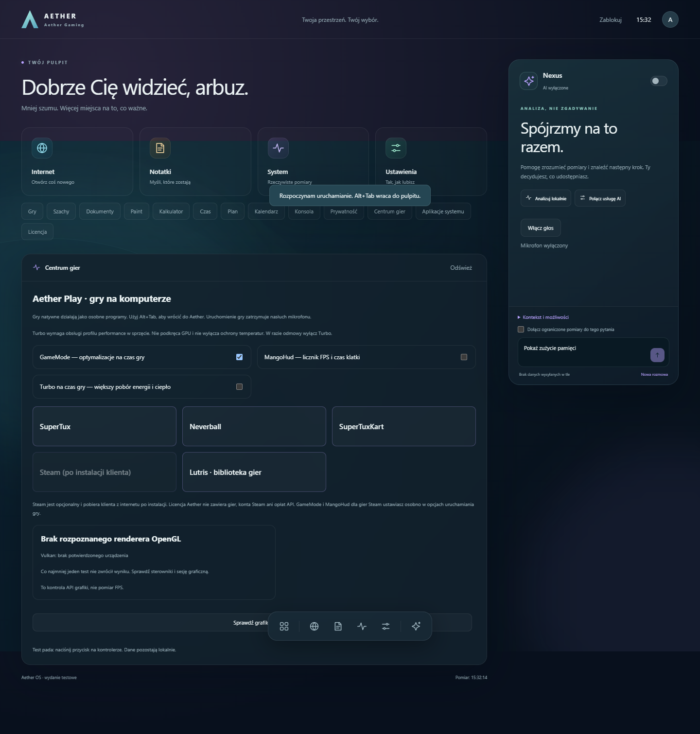Click the dock settings sliders icon

386,626
